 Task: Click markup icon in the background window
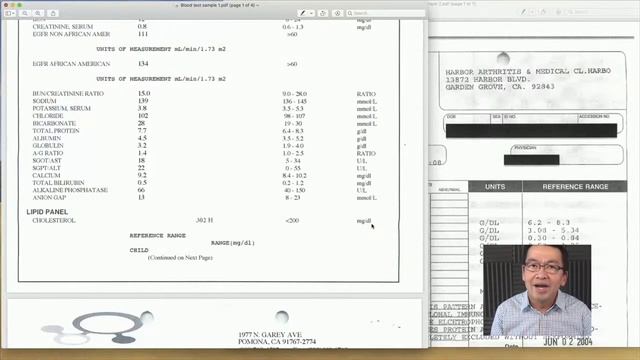(558, 12)
